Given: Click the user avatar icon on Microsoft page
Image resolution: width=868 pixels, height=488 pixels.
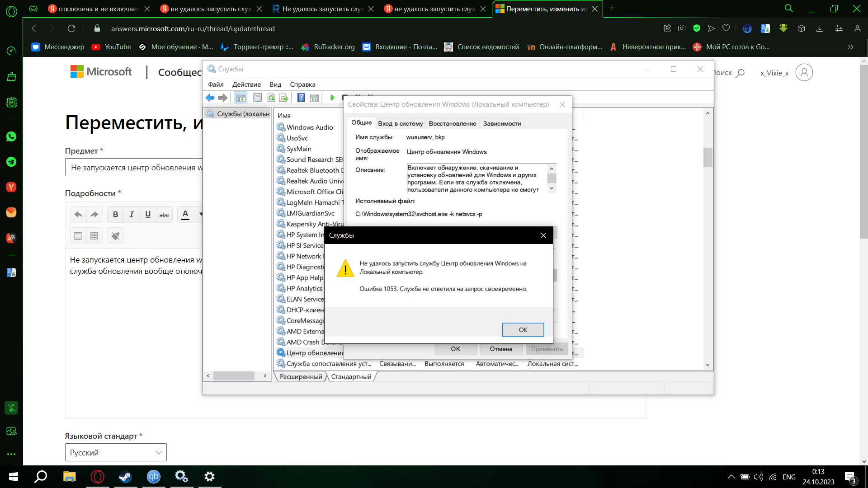Looking at the screenshot, I should (x=804, y=72).
